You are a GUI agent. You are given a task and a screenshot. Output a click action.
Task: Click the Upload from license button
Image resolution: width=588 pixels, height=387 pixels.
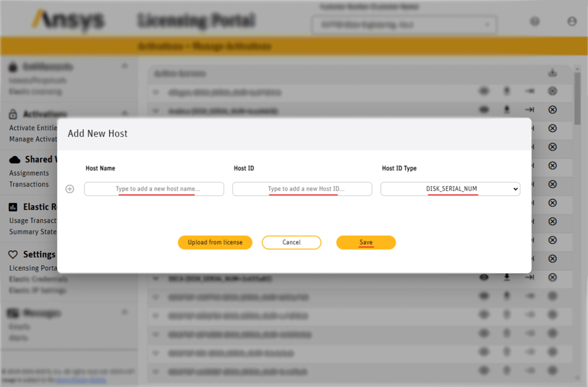click(215, 242)
